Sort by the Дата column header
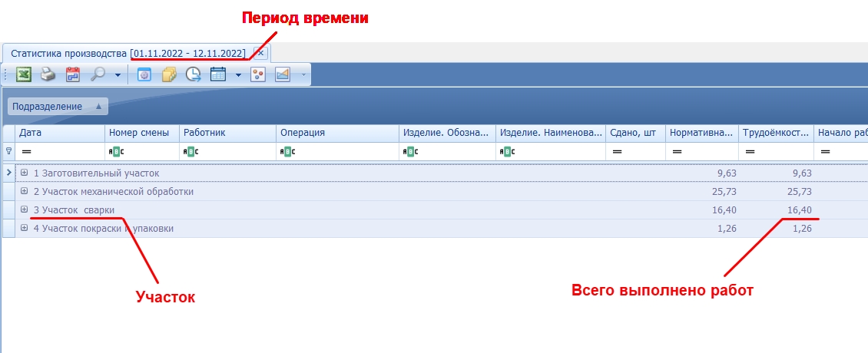This screenshot has height=353, width=868. [x=60, y=133]
